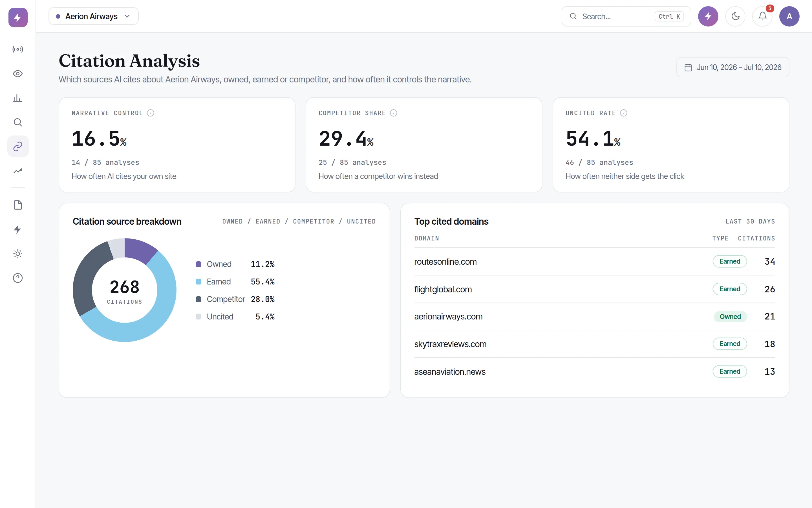Click the 16.5% narrative control value
The height and width of the screenshot is (508, 812).
click(99, 138)
